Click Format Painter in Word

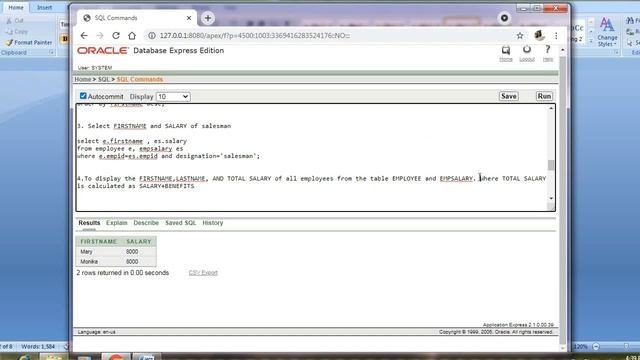click(29, 42)
